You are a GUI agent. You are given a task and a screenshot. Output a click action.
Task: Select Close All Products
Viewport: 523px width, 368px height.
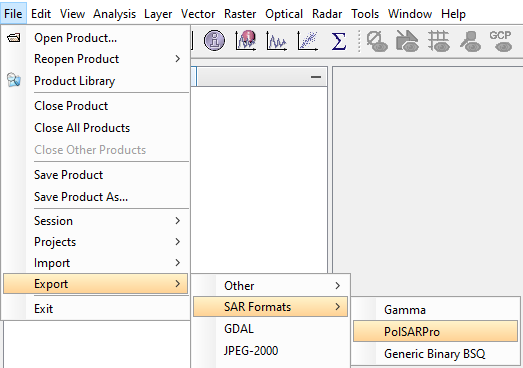pyautogui.click(x=95, y=128)
